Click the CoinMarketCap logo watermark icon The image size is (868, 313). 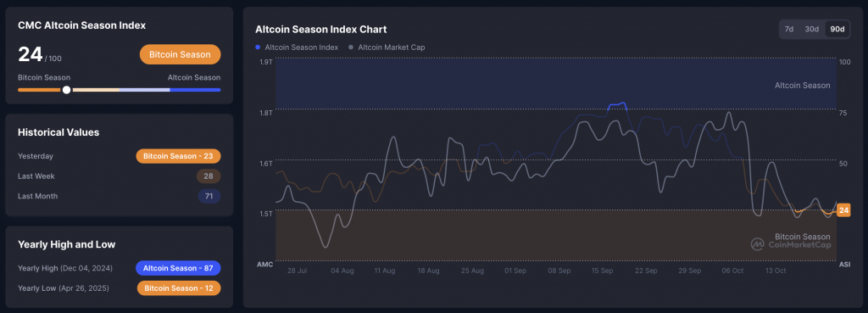point(757,244)
